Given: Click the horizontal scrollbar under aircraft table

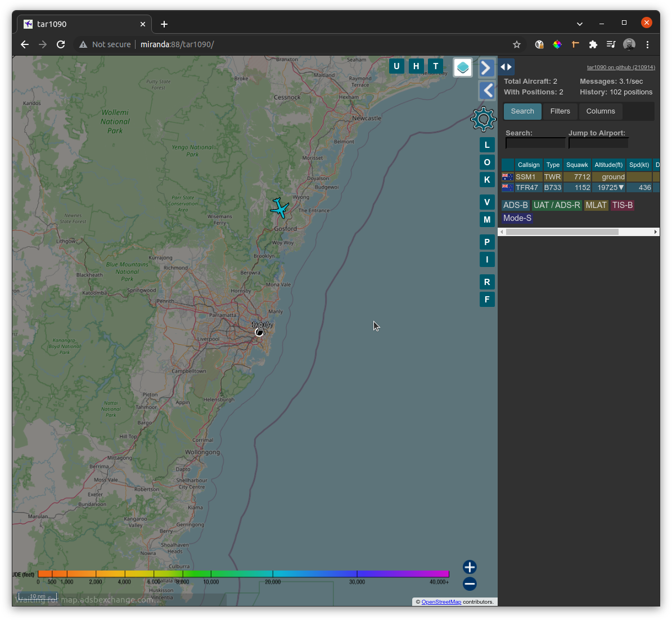Looking at the screenshot, I should [x=562, y=232].
